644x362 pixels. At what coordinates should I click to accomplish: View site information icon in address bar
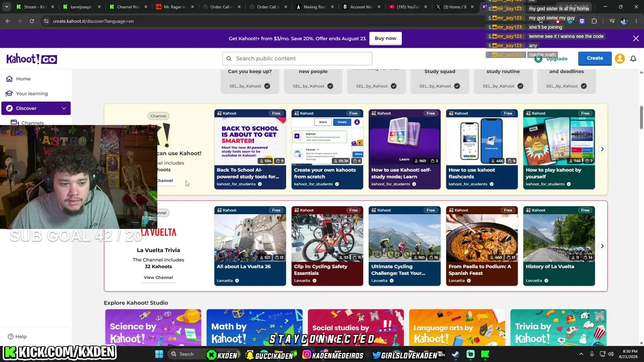tap(46, 21)
